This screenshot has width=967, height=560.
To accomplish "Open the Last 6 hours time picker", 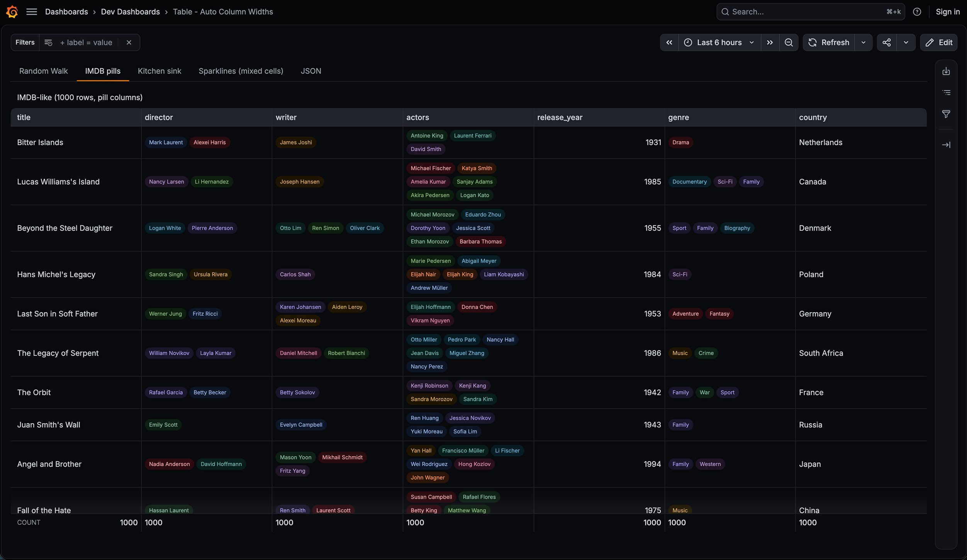I will click(x=719, y=42).
